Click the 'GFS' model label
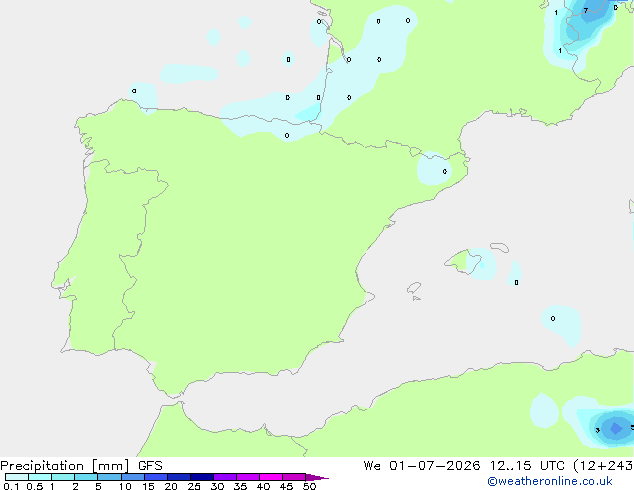This screenshot has width=634, height=490. point(150,466)
